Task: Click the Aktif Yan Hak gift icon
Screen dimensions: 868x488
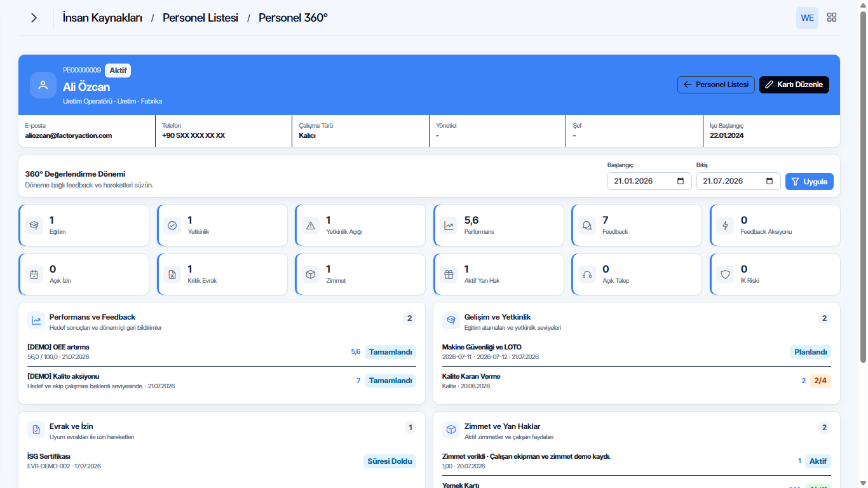Action: [449, 274]
